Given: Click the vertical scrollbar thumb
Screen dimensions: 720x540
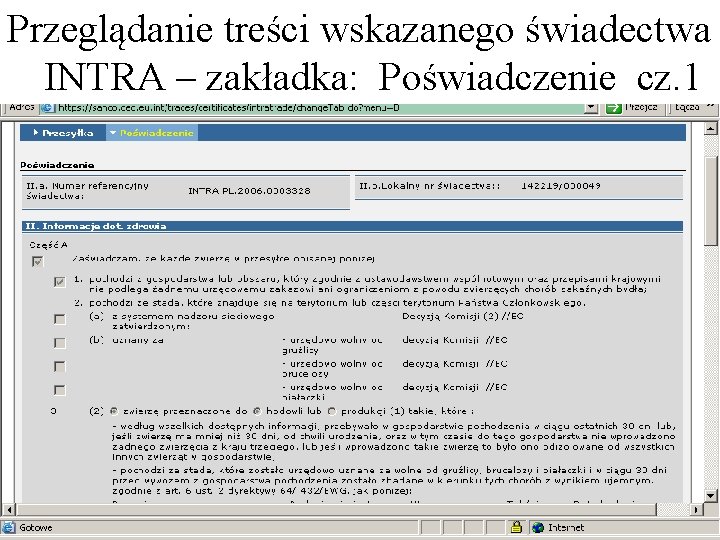Looking at the screenshot, I should click(x=711, y=201).
